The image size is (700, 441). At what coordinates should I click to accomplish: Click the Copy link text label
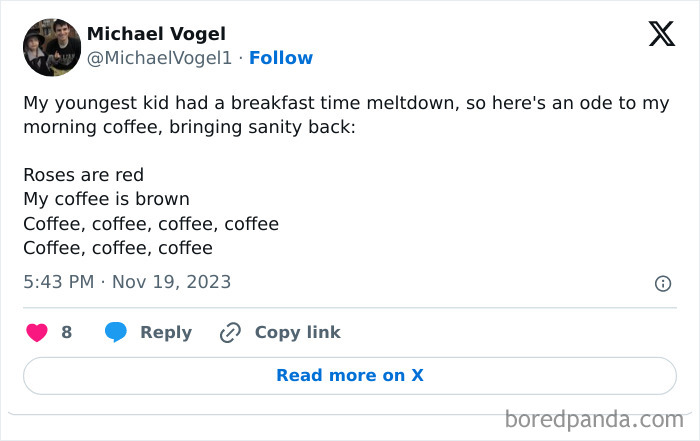coord(297,333)
